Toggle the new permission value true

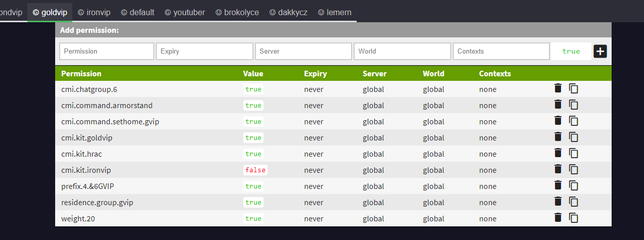point(571,51)
